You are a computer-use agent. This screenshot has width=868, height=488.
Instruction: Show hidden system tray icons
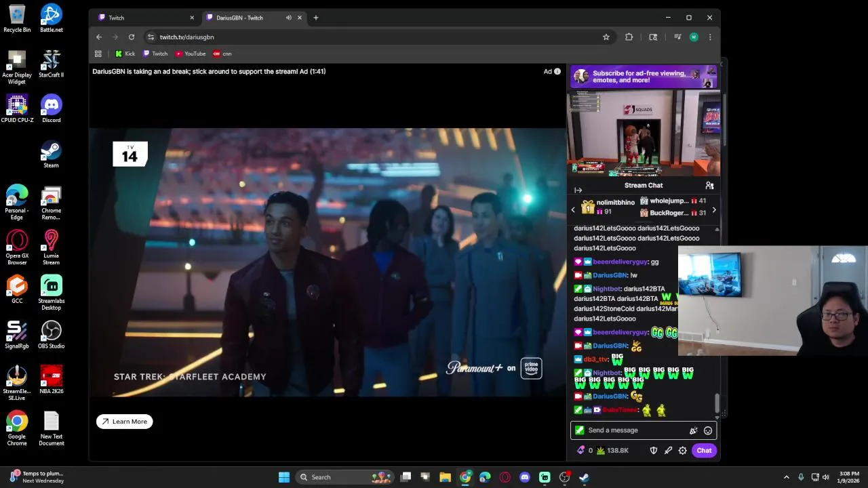tap(787, 477)
